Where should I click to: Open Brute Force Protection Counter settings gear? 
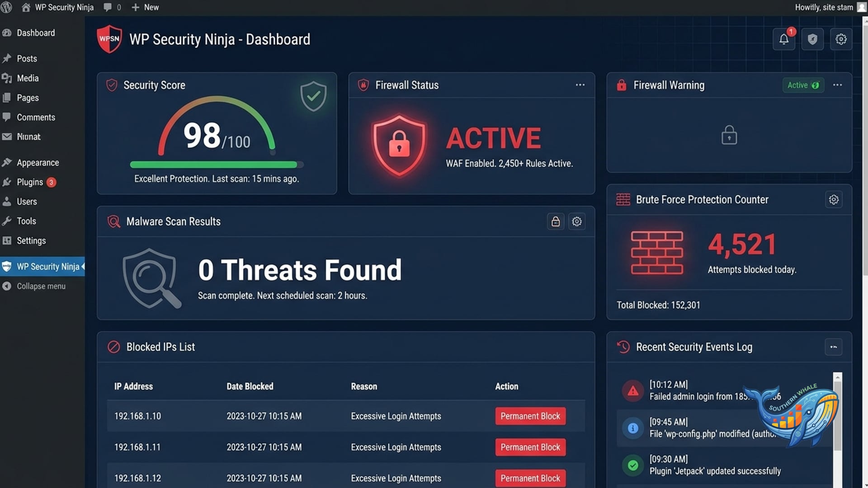(834, 199)
